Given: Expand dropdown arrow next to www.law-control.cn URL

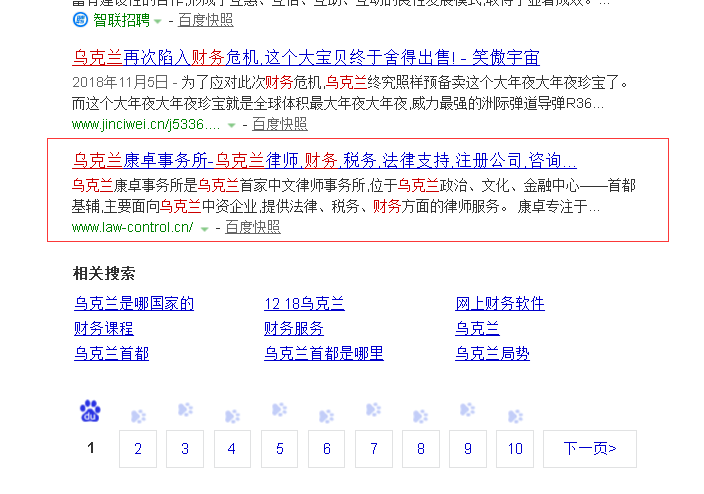Looking at the screenshot, I should coord(205,229).
